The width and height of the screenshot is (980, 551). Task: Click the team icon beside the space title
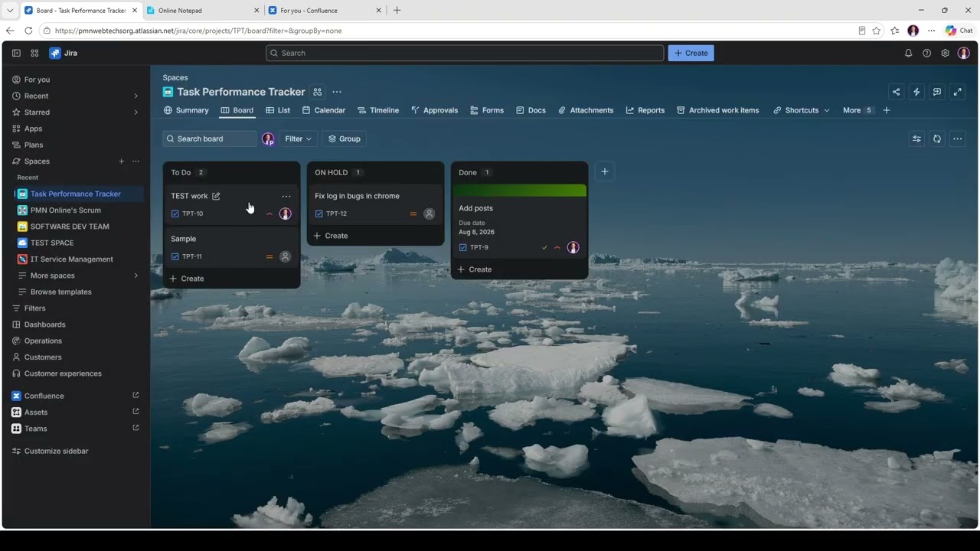pyautogui.click(x=317, y=92)
